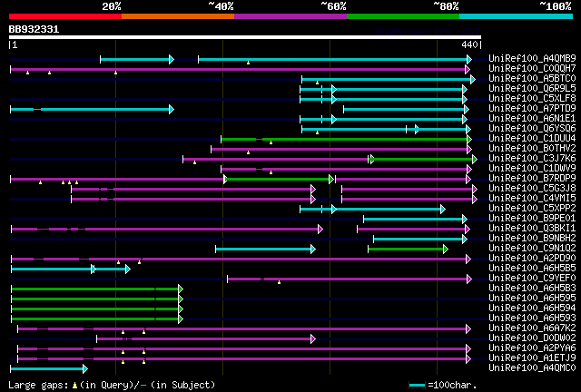The image size is (581, 392).
Task: Click the white query sequence bar
Action: pyautogui.click(x=245, y=37)
